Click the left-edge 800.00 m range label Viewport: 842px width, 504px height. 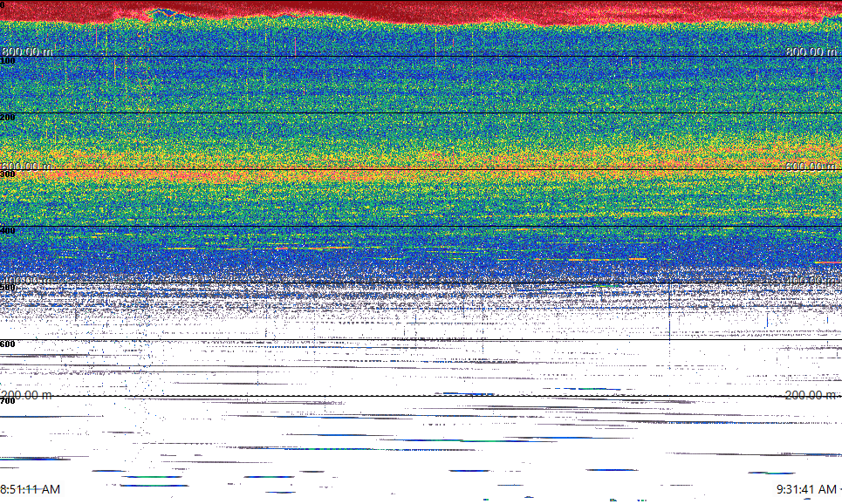click(x=27, y=51)
